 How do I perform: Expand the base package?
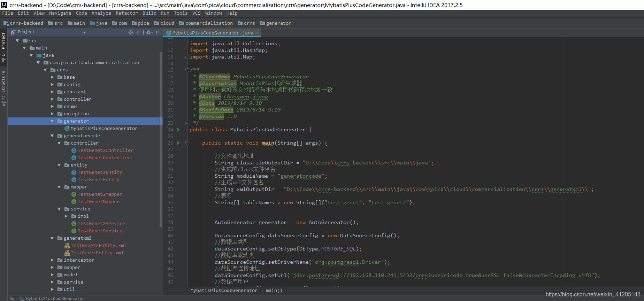click(52, 77)
